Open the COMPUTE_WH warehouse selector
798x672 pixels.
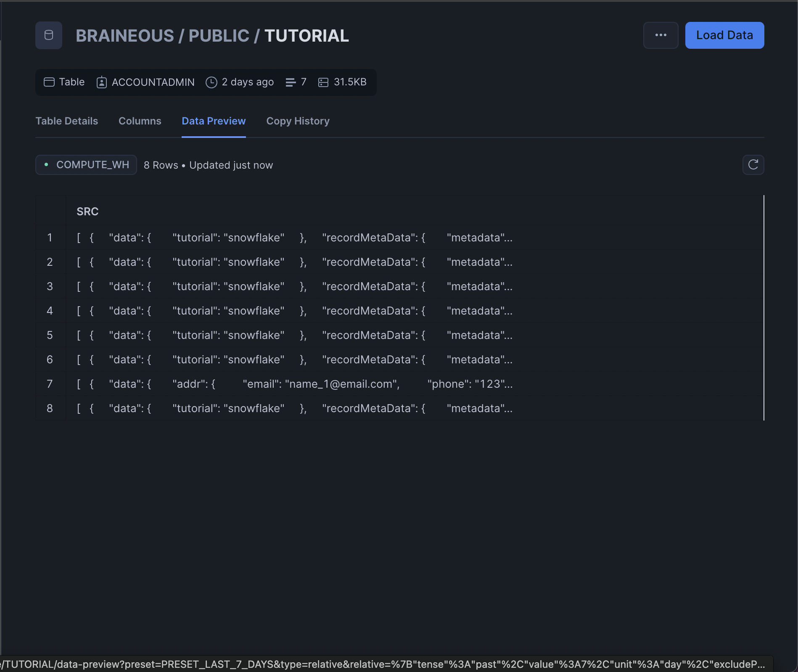pyautogui.click(x=86, y=165)
